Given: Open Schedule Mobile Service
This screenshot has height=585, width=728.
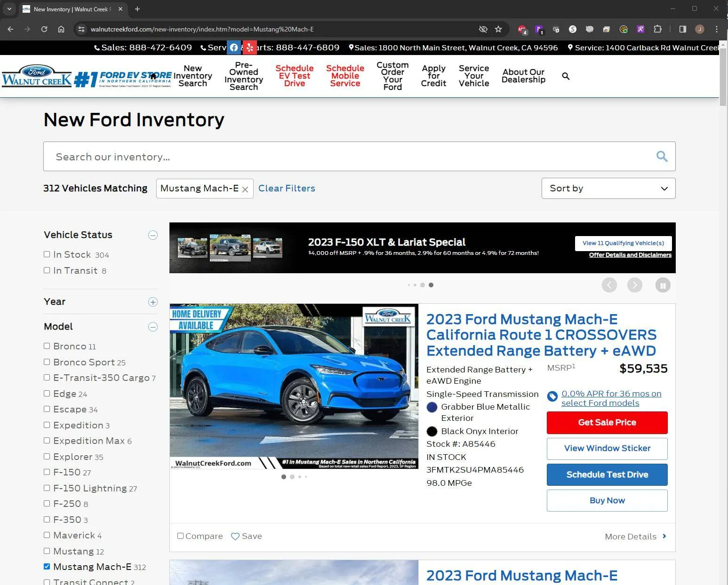Looking at the screenshot, I should click(x=345, y=76).
